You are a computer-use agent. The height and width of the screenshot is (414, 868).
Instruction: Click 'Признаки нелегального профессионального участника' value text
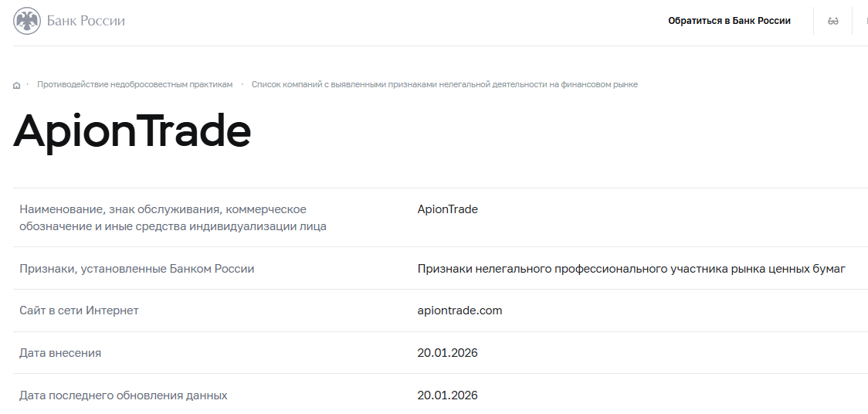(631, 269)
